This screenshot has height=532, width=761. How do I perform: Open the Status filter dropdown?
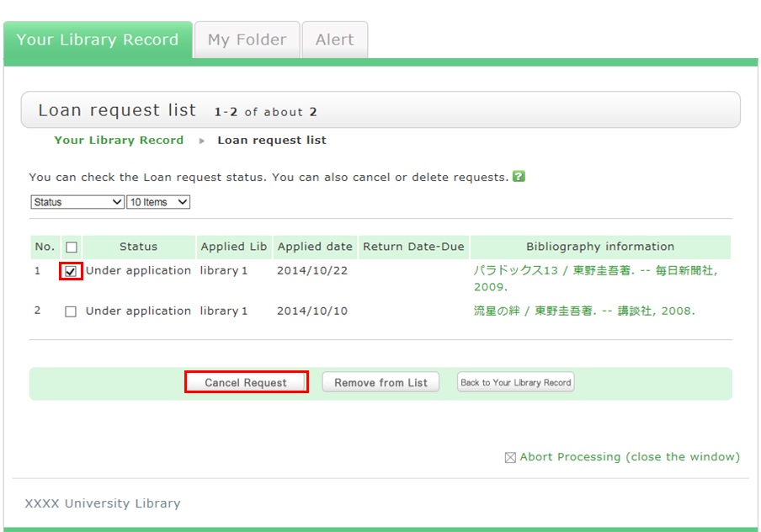(x=77, y=202)
